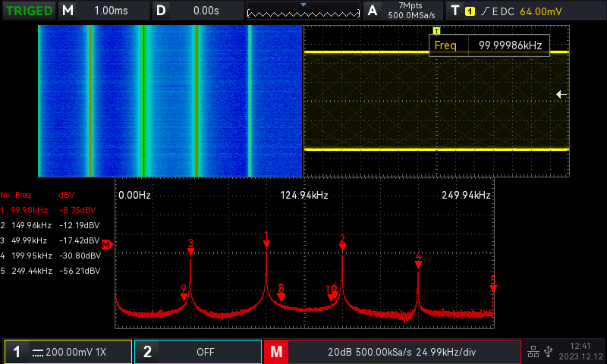Click the Freq measurement readout box

489,45
